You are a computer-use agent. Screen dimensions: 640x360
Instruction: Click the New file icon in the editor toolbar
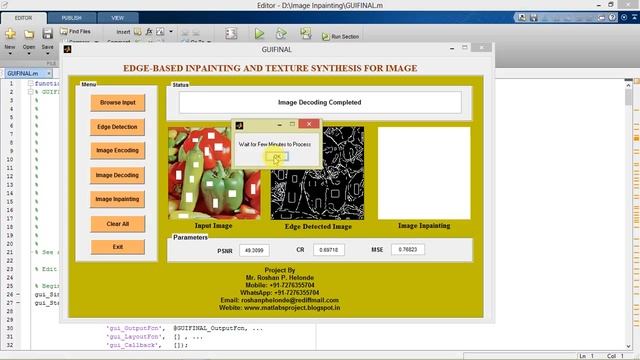click(10, 34)
